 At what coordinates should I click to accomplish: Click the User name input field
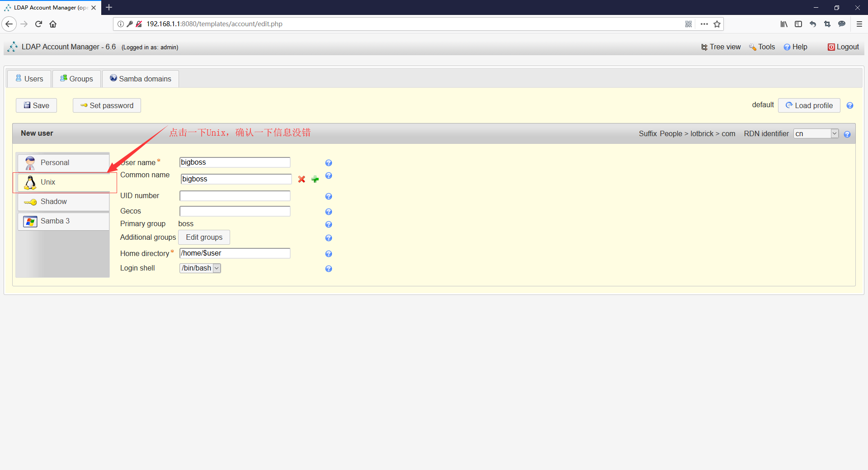click(235, 162)
